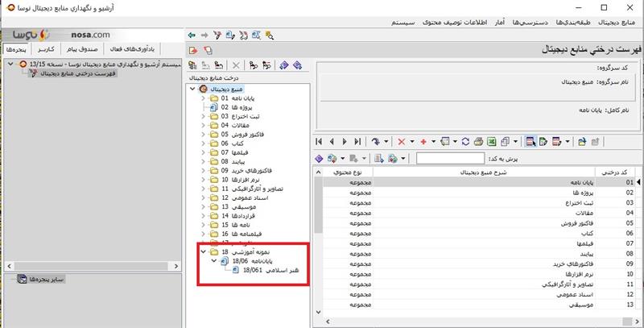Click the Excel export icon

(489, 141)
